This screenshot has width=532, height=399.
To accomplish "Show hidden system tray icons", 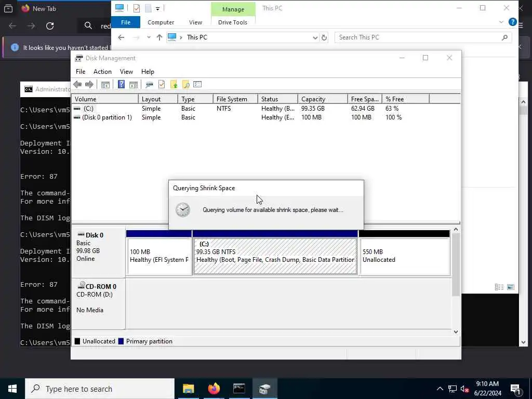I will point(440,389).
